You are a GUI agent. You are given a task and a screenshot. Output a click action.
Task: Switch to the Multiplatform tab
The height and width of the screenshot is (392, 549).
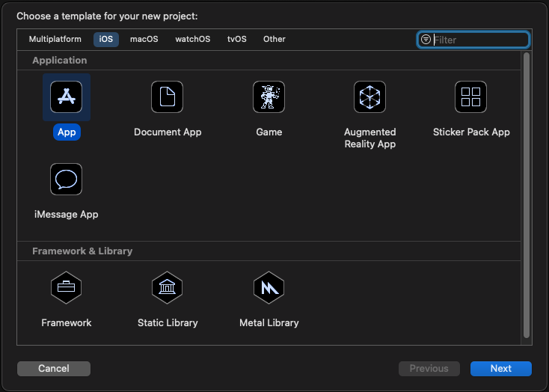[55, 39]
